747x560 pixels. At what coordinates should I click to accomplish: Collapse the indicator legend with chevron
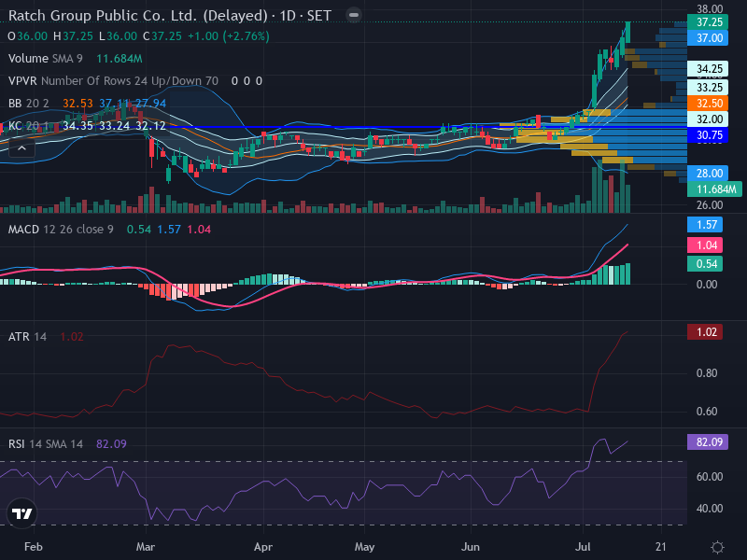tap(21, 148)
